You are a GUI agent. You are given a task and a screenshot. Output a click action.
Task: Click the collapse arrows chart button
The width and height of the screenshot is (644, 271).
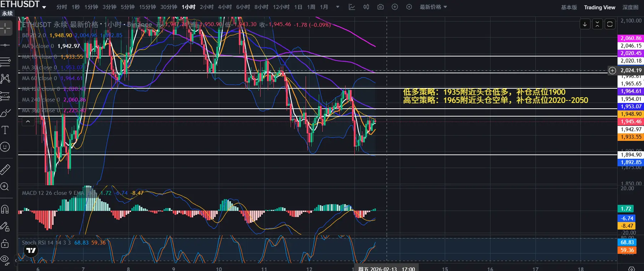598,24
